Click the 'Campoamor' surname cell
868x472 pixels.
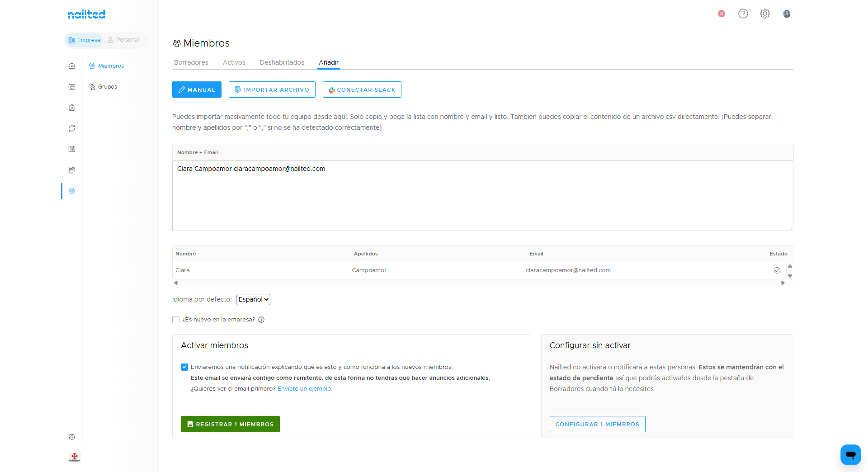369,270
